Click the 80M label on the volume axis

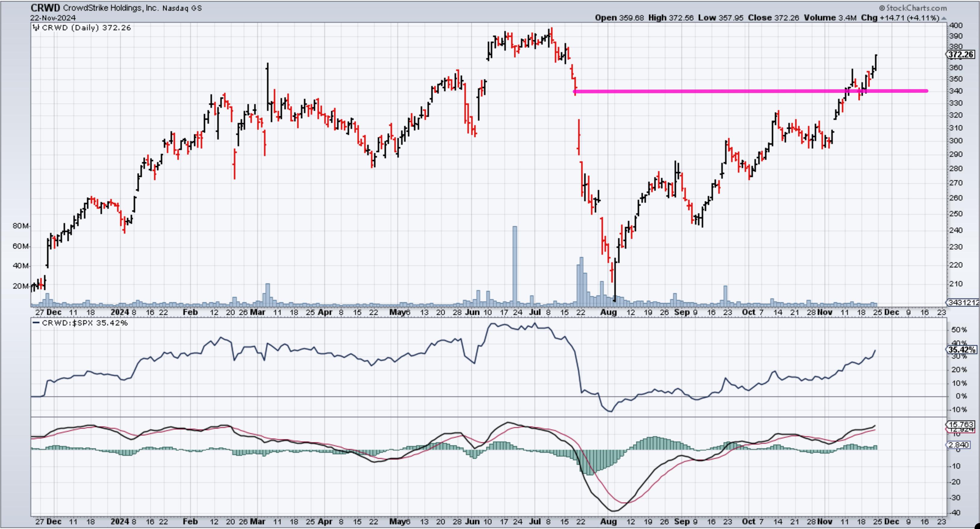pyautogui.click(x=20, y=226)
